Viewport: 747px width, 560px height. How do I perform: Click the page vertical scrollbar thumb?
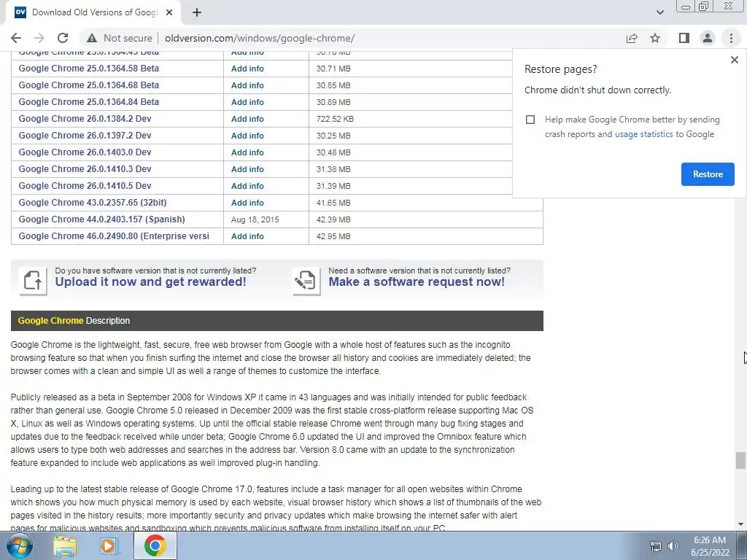[740, 461]
